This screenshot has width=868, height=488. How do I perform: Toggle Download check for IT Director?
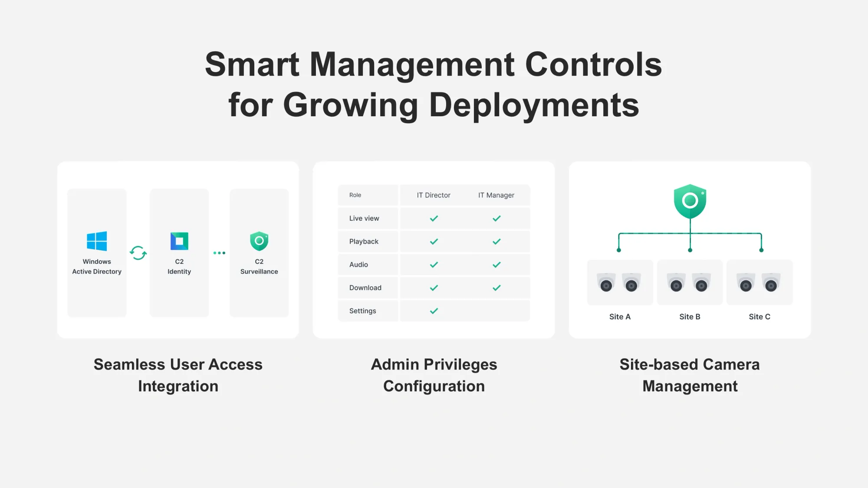(434, 288)
